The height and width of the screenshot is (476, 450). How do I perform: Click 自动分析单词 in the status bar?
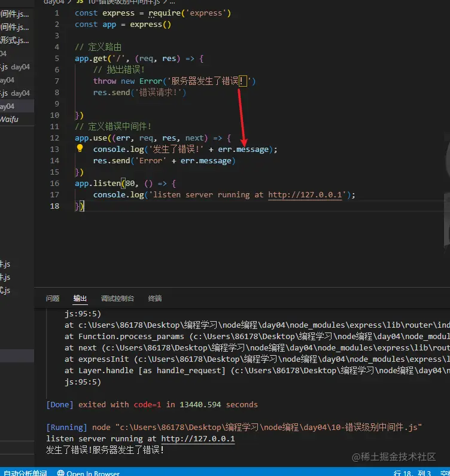[25, 473]
